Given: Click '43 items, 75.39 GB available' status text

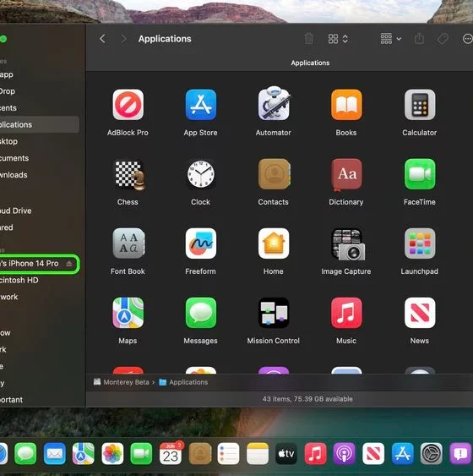Looking at the screenshot, I should [x=307, y=399].
